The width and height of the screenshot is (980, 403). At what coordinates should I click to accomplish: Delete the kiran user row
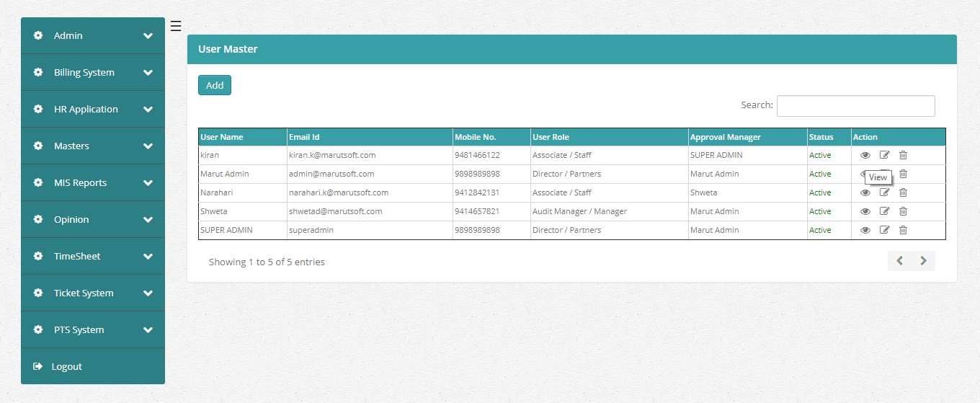pyautogui.click(x=903, y=155)
